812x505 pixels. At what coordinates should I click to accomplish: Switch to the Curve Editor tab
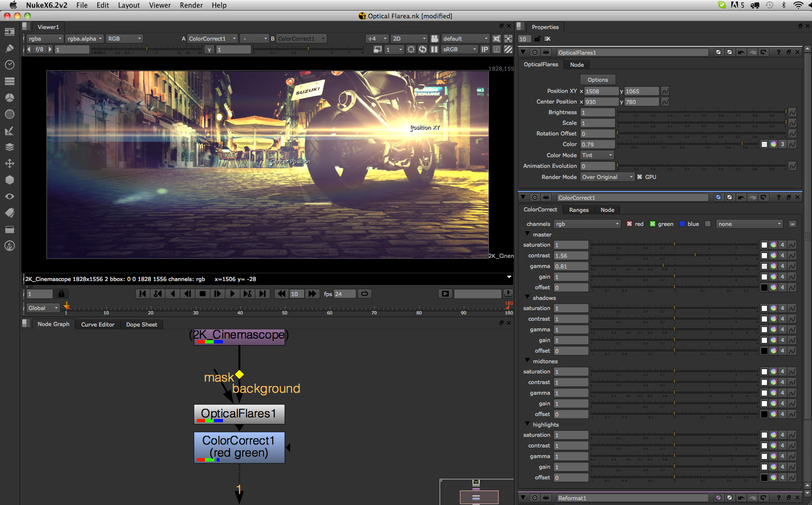click(97, 324)
